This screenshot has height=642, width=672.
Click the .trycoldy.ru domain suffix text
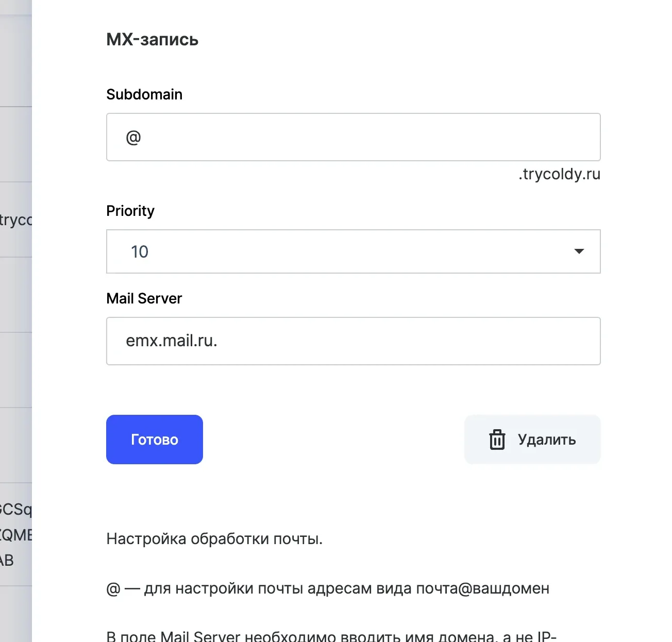559,174
